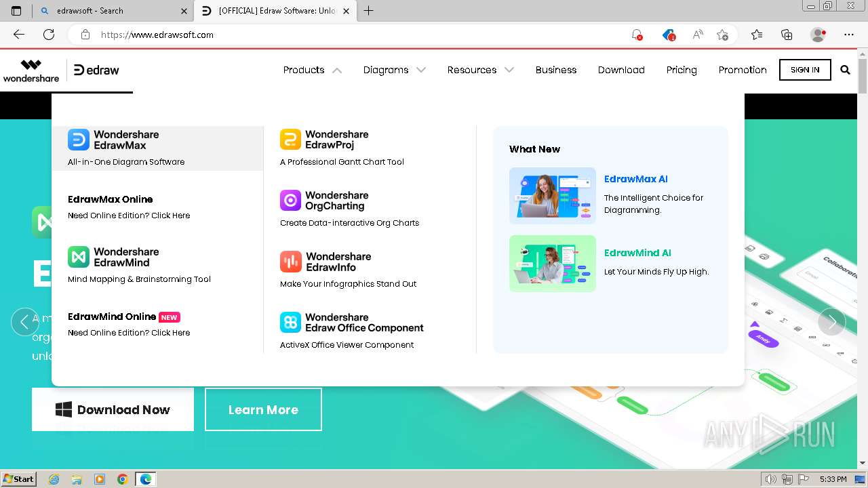Open Wondershare EdrawMax product link
Viewport: 868px width, 488px height.
click(157, 148)
